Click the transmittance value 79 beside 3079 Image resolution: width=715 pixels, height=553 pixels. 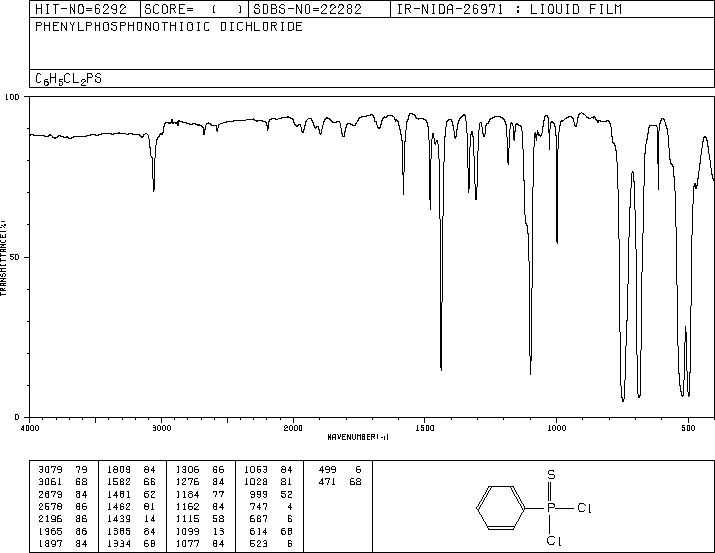tap(81, 470)
